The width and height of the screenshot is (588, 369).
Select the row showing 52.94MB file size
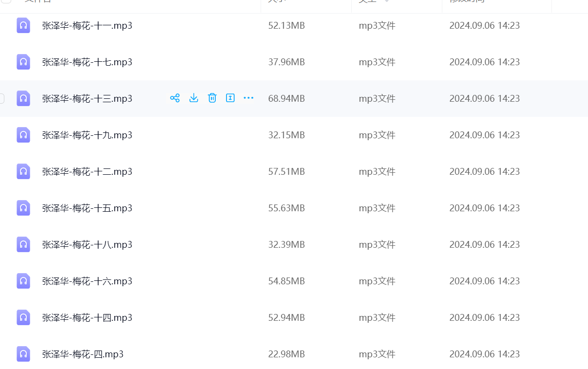pyautogui.click(x=286, y=317)
